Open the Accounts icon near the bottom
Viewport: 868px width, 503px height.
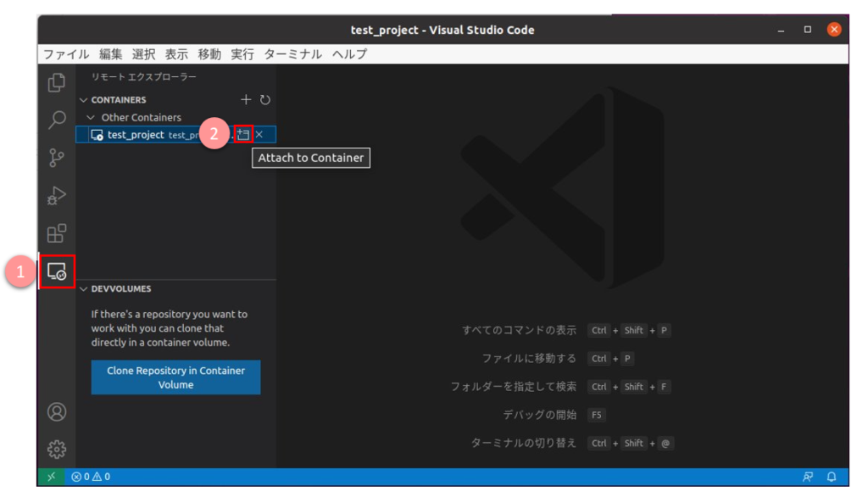56,411
